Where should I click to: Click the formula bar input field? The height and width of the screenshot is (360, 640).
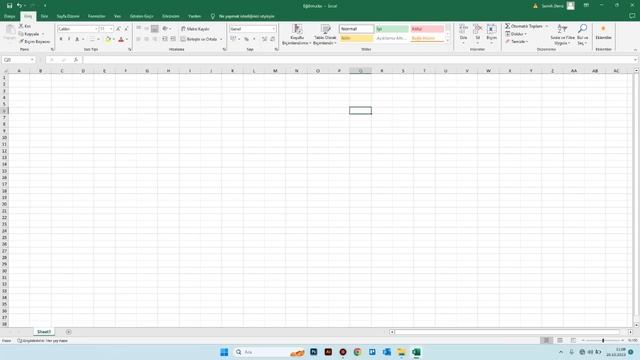pyautogui.click(x=359, y=60)
